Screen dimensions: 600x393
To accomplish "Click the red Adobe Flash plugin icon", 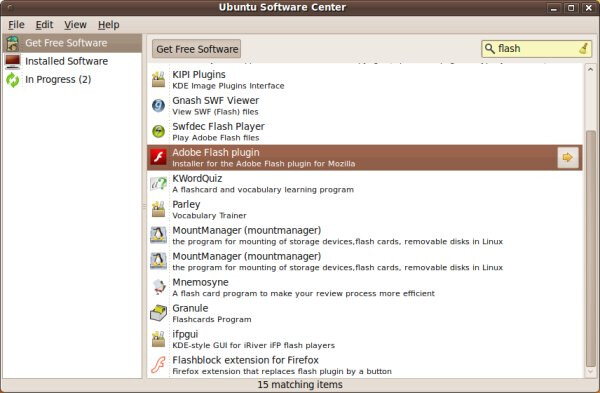I will tap(158, 157).
